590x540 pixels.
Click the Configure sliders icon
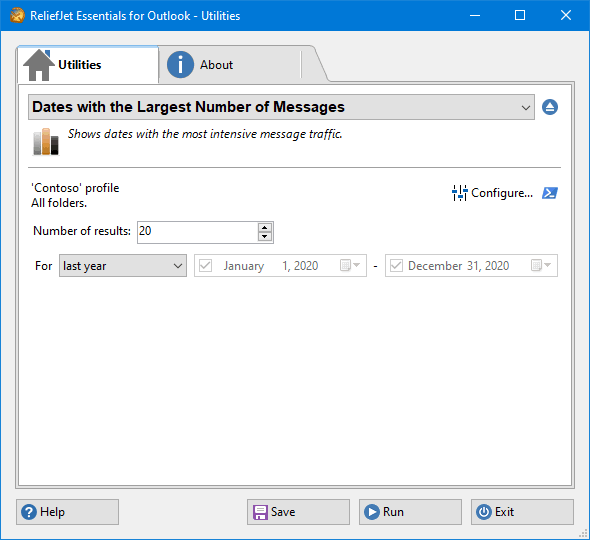459,193
